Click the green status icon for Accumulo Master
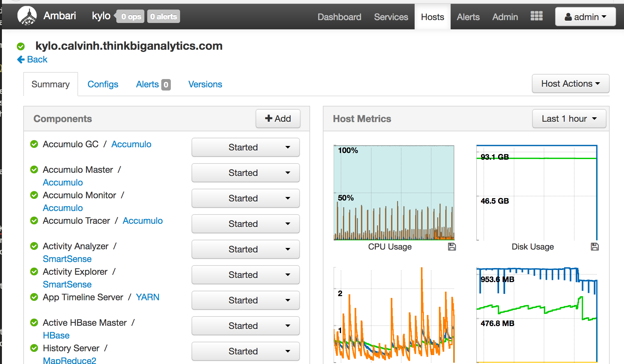This screenshot has width=624, height=364. coord(34,170)
